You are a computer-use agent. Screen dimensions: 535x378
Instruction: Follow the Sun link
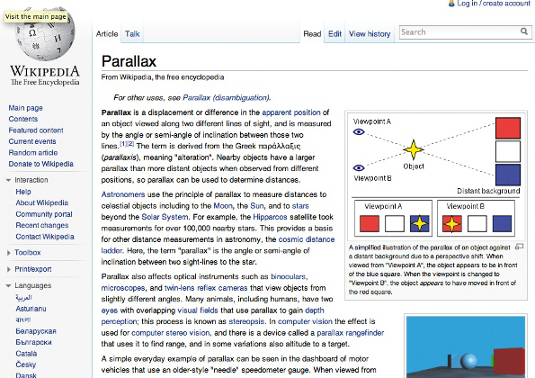(257, 206)
